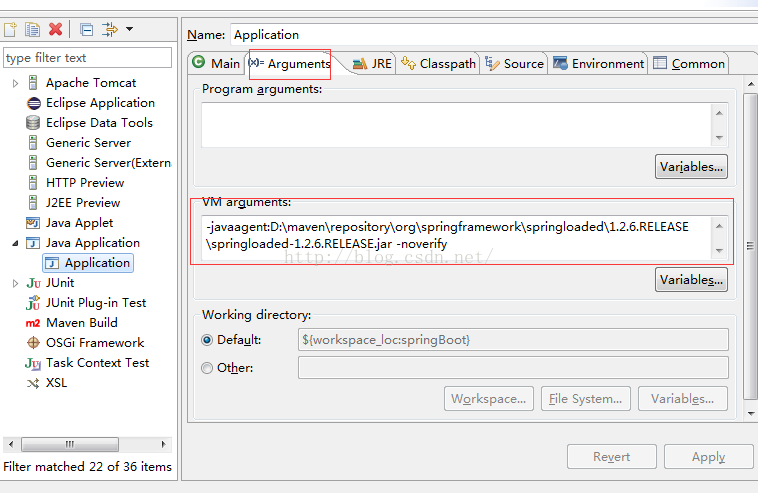This screenshot has width=758, height=493.
Task: Click the right panel scroll down arrow
Action: pos(751,413)
